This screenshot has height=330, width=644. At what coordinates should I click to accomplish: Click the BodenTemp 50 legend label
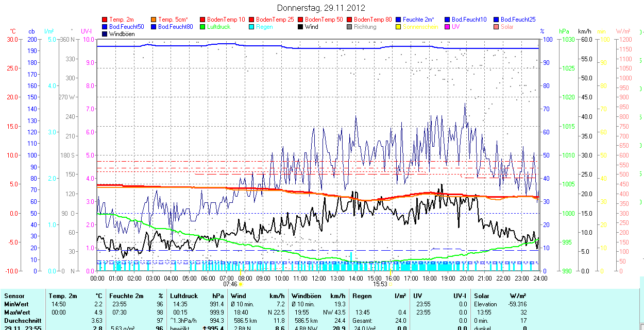(x=324, y=20)
